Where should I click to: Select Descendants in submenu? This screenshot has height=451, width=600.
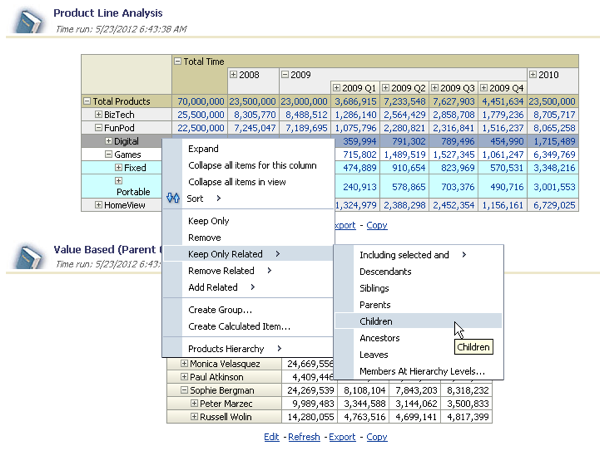point(418,271)
